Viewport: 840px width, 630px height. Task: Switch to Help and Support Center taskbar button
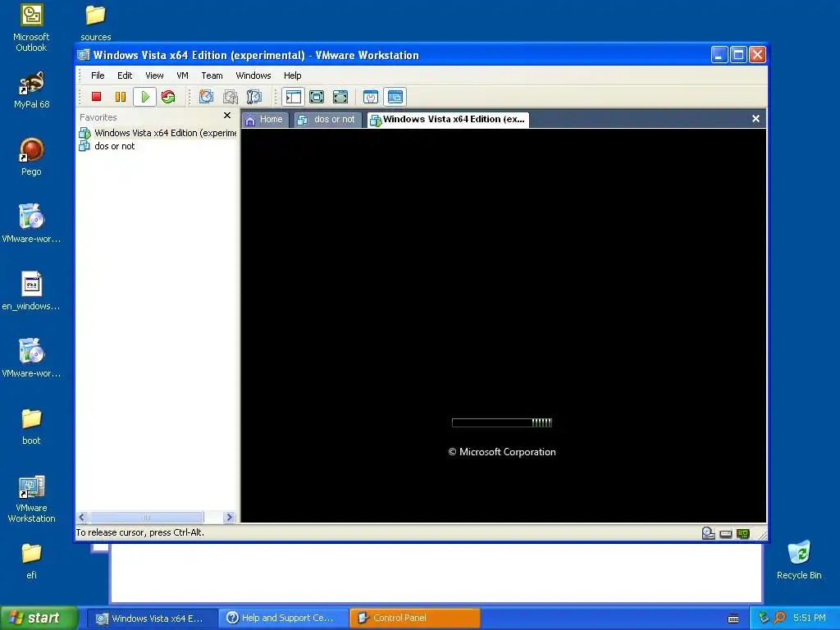[283, 619]
